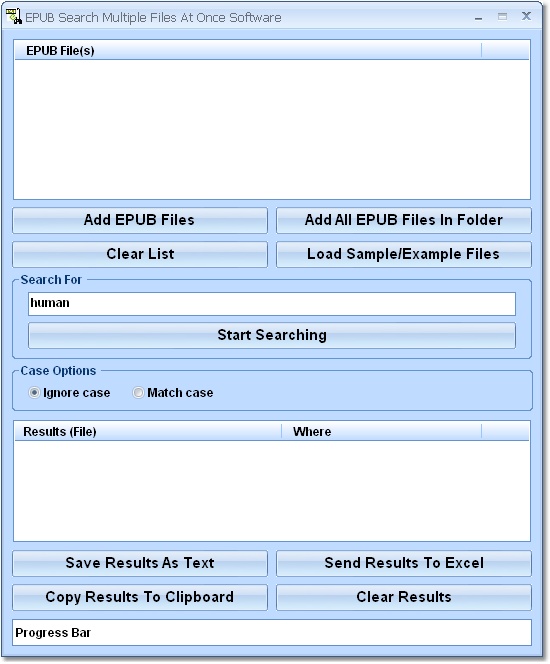This screenshot has height=664, width=550.
Task: Start searching for the term
Action: click(271, 335)
